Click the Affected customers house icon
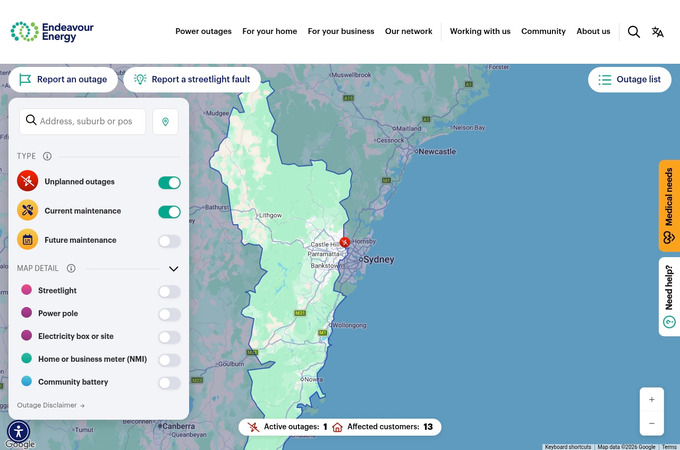This screenshot has height=450, width=680. (x=337, y=427)
